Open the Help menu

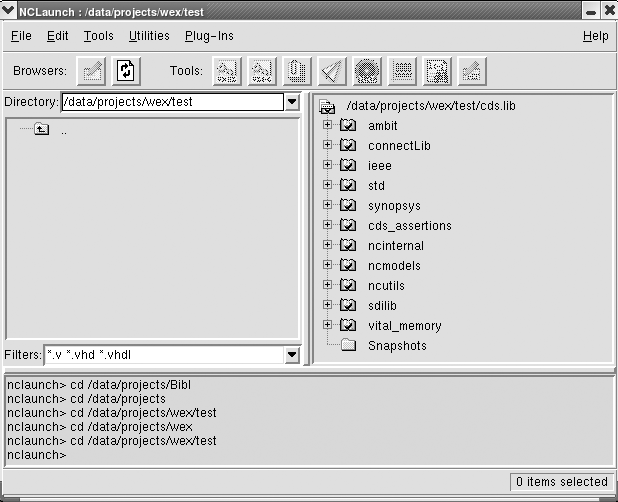(596, 36)
